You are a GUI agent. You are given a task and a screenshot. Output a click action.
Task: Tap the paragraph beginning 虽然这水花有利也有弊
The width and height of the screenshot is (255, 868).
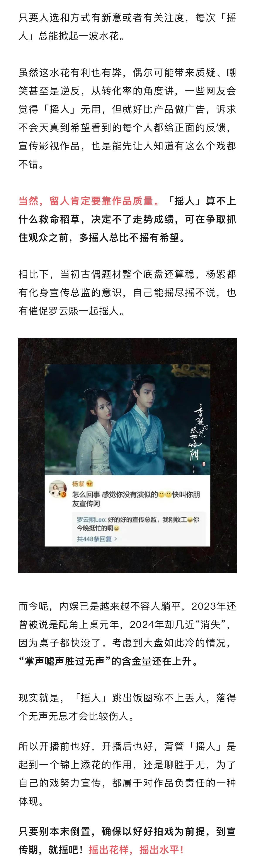point(127,118)
